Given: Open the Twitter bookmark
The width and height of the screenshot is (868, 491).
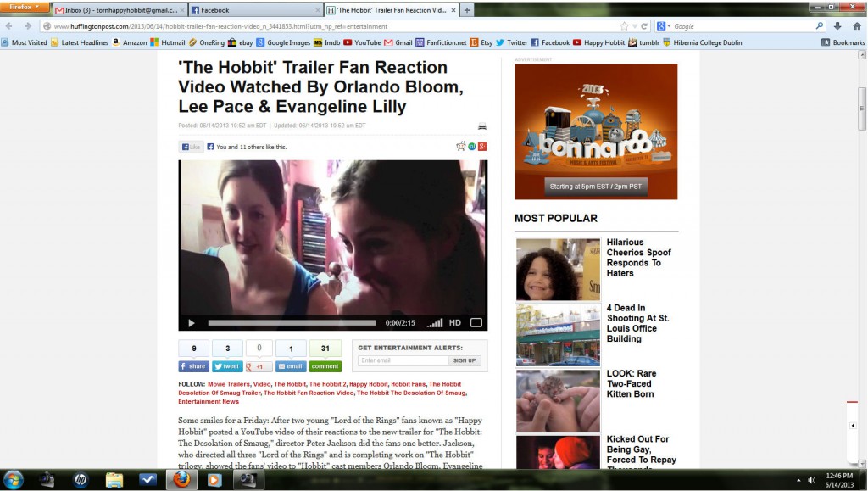Looking at the screenshot, I should [x=512, y=42].
